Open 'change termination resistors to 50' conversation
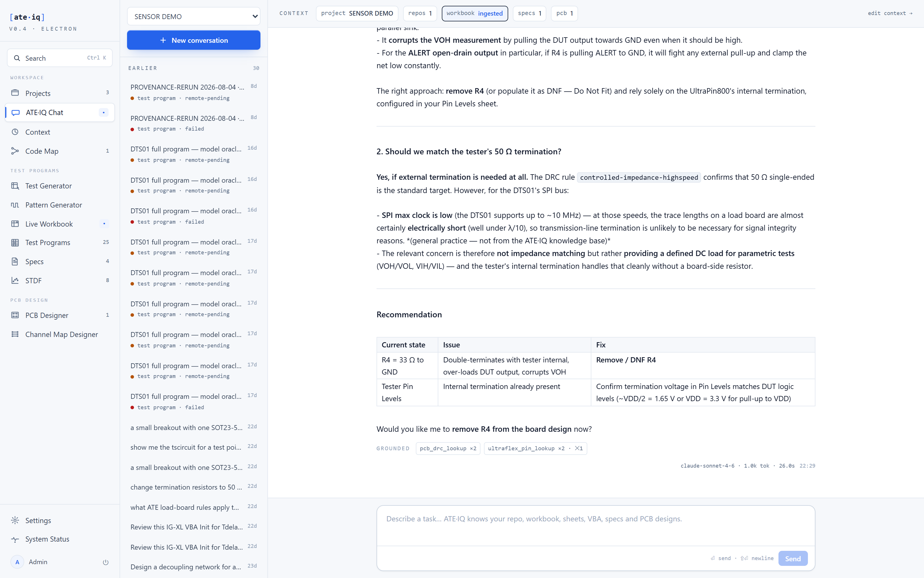 coord(193,487)
